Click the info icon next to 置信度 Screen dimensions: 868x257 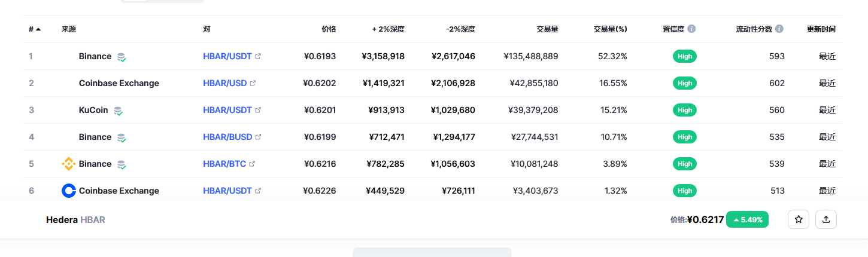tap(691, 29)
